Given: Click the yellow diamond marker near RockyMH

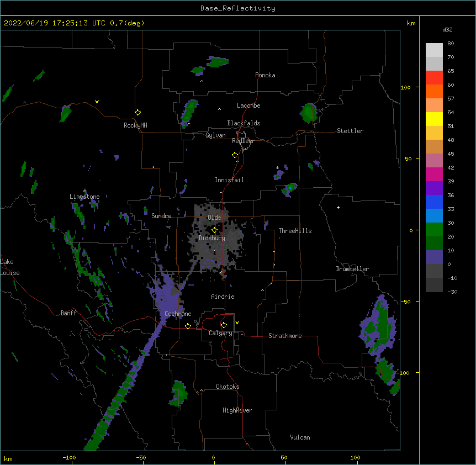Looking at the screenshot, I should [x=137, y=113].
